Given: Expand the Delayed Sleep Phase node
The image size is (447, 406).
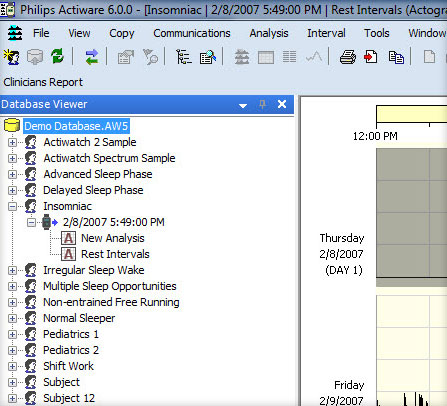Looking at the screenshot, I should coord(12,190).
